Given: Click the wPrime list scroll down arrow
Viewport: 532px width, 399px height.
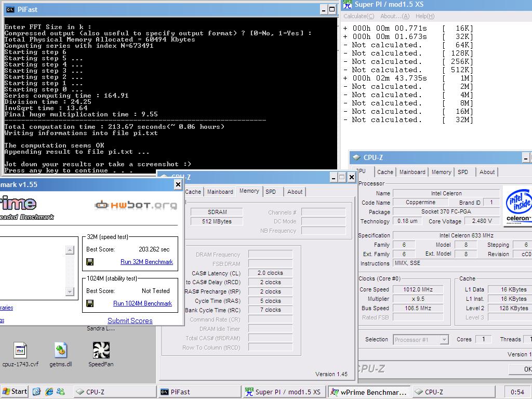Looking at the screenshot, I should pos(70,291).
